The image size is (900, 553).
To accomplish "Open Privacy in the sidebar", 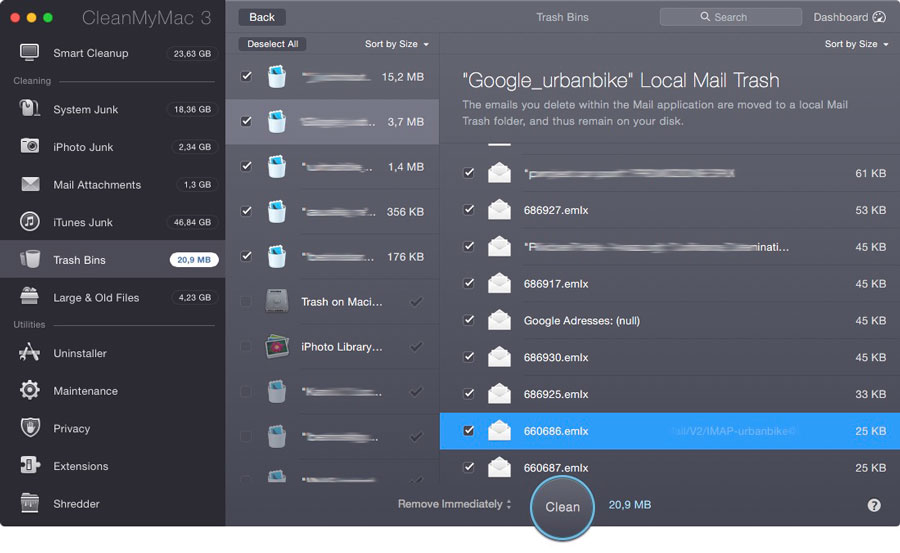I will 112,428.
